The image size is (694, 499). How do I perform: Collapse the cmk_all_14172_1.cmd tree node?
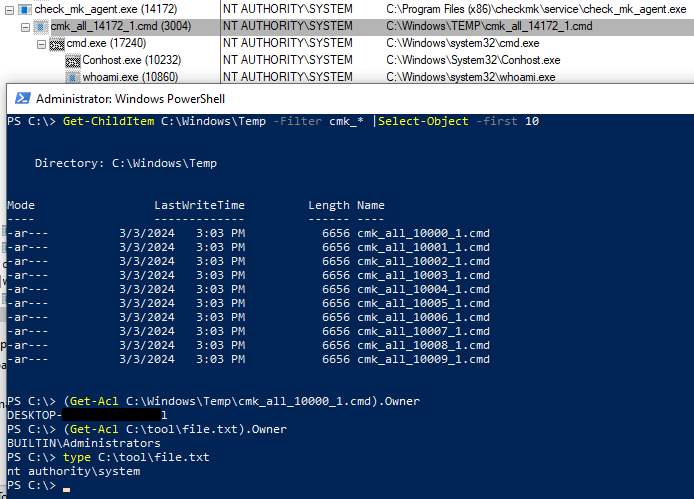pyautogui.click(x=26, y=27)
